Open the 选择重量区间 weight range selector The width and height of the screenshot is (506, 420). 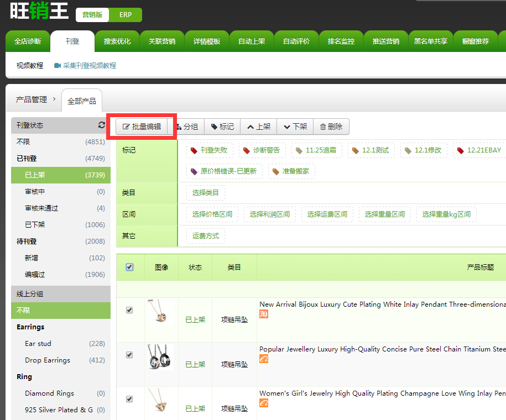pos(385,214)
